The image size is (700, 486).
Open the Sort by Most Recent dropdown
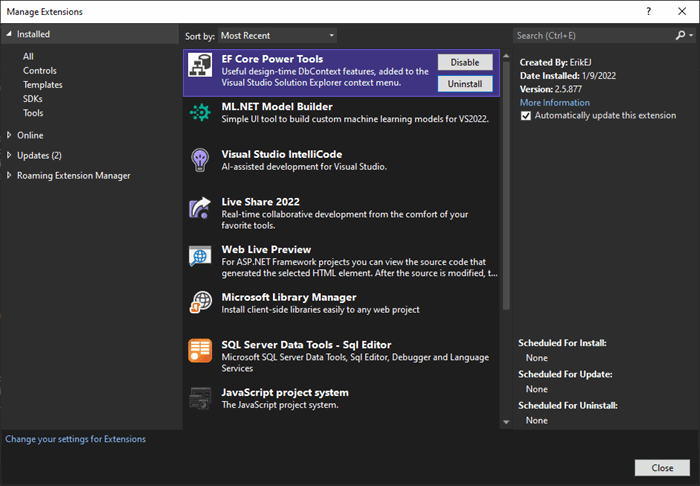(277, 36)
